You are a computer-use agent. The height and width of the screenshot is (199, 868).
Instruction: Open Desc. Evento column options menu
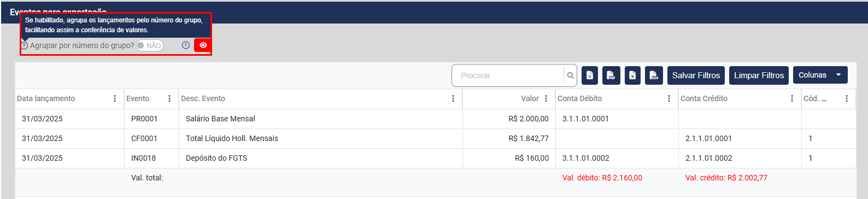click(x=453, y=98)
